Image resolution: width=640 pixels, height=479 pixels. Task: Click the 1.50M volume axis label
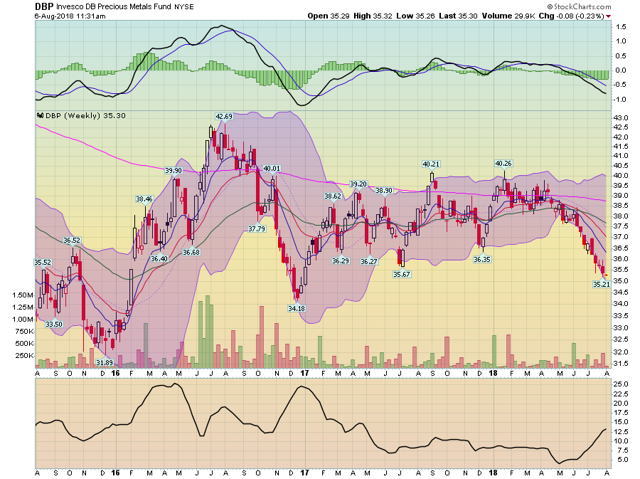(23, 295)
